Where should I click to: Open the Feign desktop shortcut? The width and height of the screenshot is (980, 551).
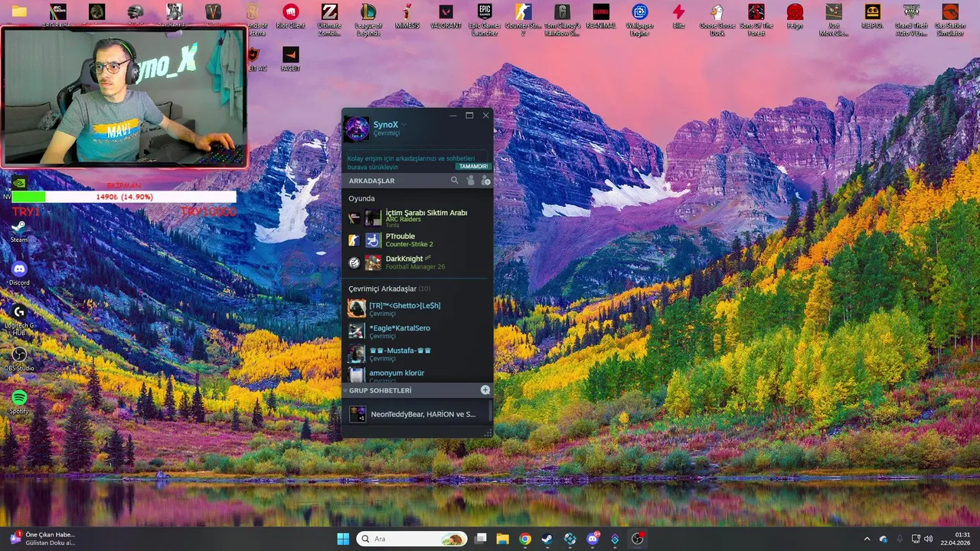(795, 17)
